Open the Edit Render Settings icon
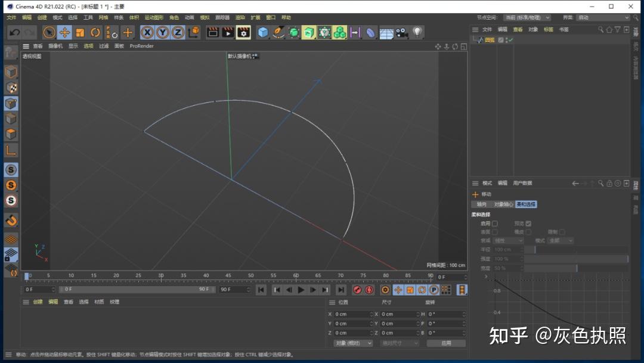644x363 pixels. 243,32
